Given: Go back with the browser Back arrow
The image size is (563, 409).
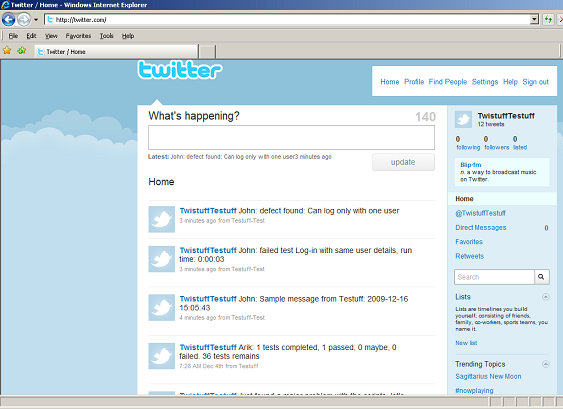Looking at the screenshot, I should [8, 19].
